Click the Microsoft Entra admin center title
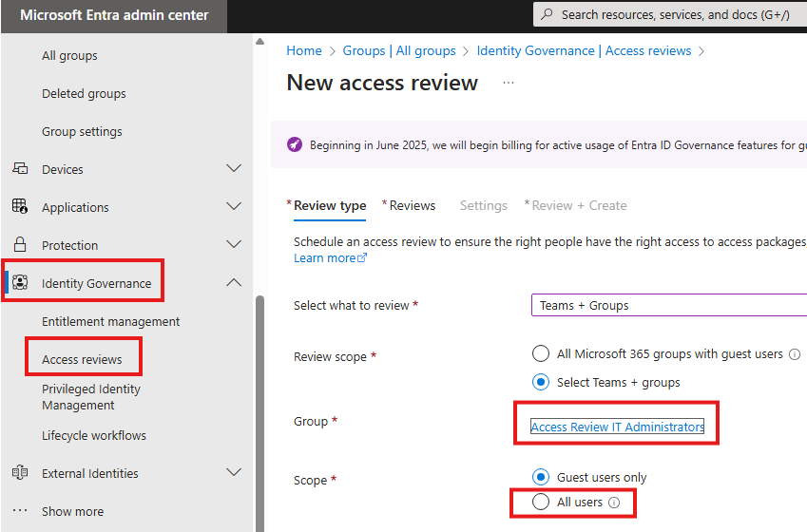This screenshot has width=807, height=532. tap(114, 15)
